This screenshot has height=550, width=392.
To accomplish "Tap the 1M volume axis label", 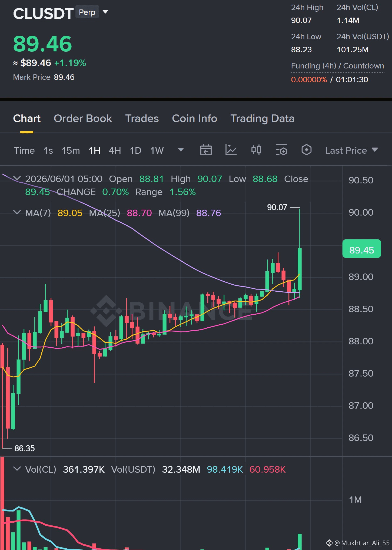I will coord(355,500).
